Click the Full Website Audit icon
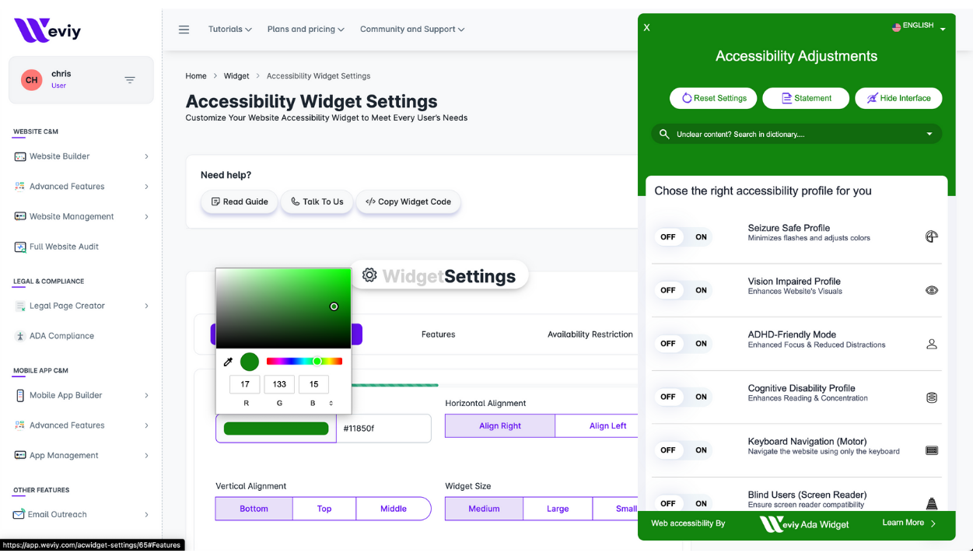973x560 pixels. pyautogui.click(x=20, y=247)
